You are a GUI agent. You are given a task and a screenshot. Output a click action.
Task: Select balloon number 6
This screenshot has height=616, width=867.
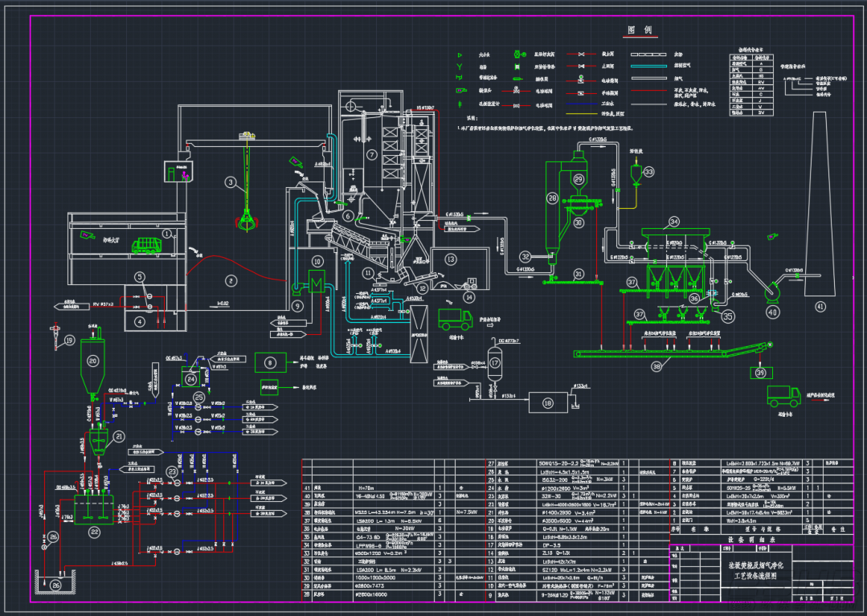coord(348,216)
